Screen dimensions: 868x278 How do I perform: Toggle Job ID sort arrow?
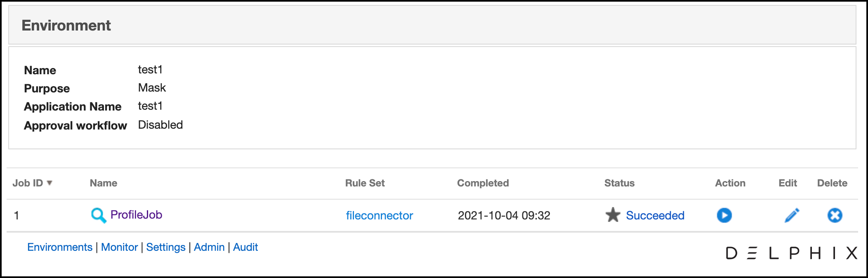50,183
